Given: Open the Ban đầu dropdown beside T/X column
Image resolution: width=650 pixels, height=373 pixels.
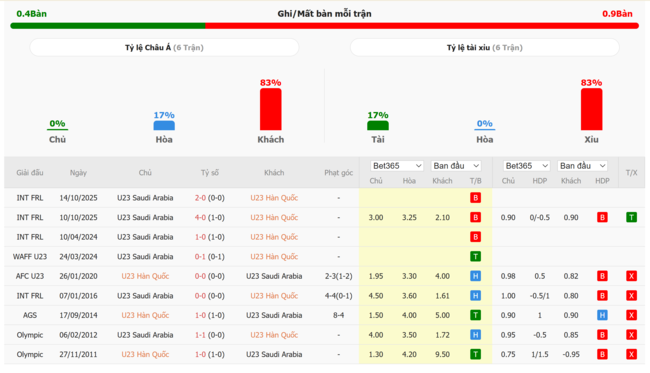Looking at the screenshot, I should coord(582,166).
